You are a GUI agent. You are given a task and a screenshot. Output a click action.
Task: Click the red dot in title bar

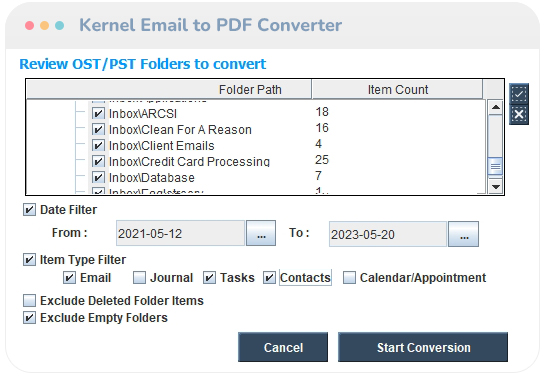tap(30, 25)
